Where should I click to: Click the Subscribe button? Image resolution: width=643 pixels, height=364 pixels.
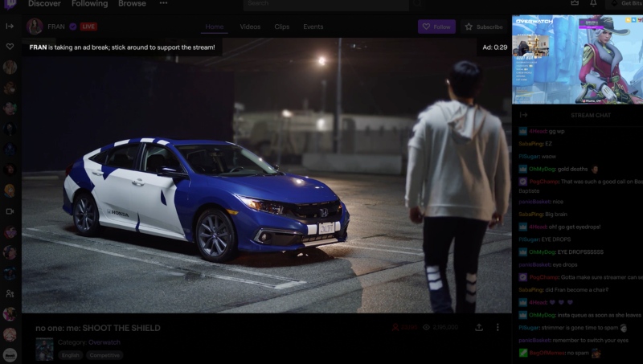(484, 27)
